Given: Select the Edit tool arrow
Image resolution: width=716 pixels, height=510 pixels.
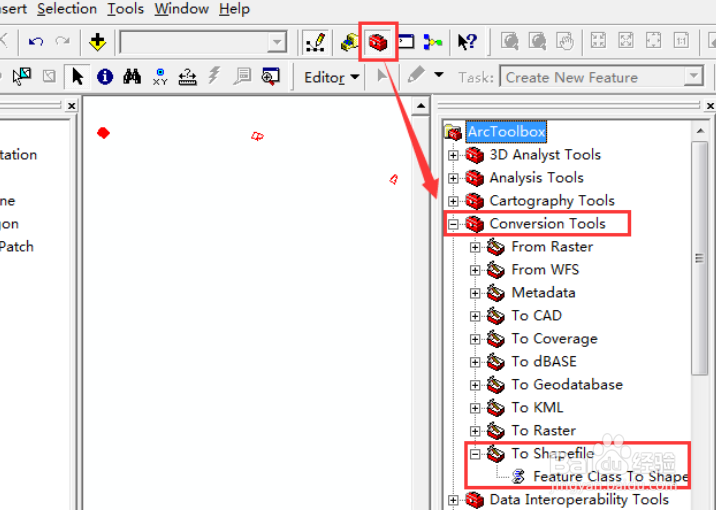Looking at the screenshot, I should [382, 76].
